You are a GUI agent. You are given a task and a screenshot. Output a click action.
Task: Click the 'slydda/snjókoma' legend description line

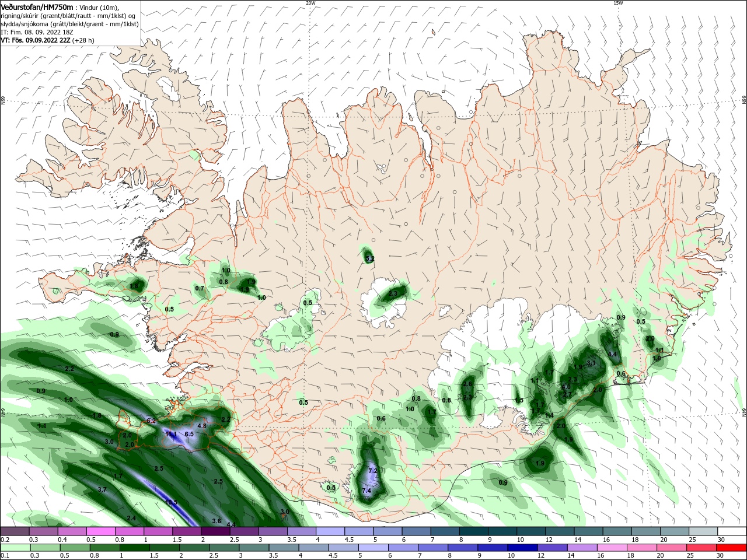[69, 24]
